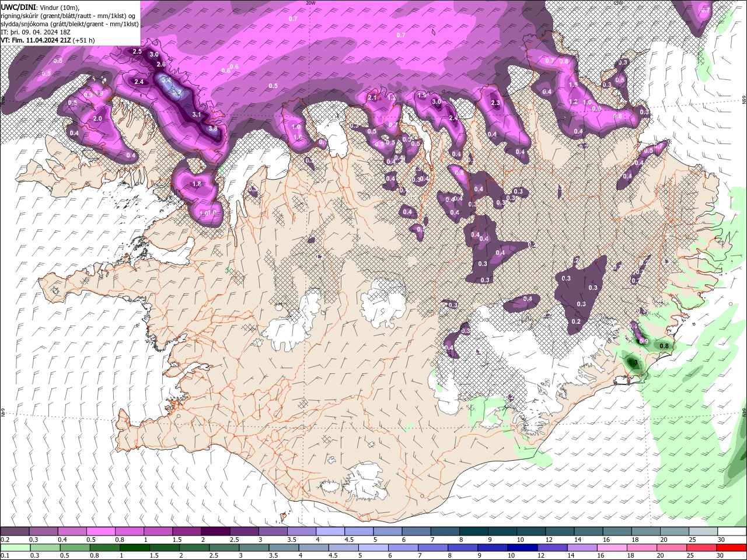
Task: Select the '64N' latitude label on right edge
Action: pos(743,412)
